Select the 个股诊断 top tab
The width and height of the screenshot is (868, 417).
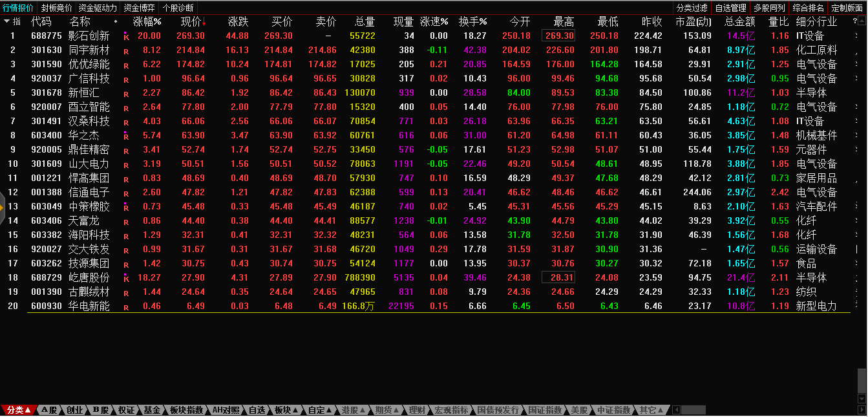coord(178,8)
